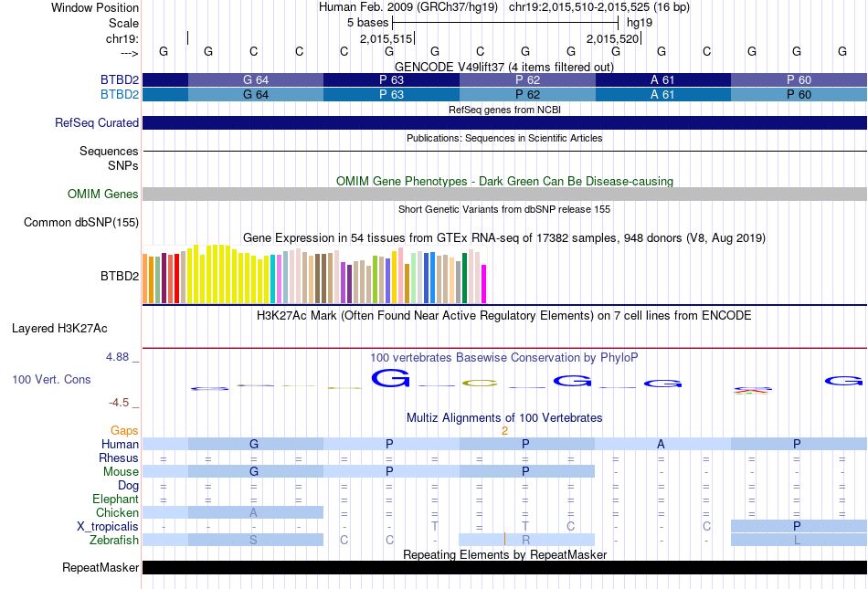Image resolution: width=868 pixels, height=589 pixels.
Task: Click the RefSeq Curated track label
Action: click(96, 122)
